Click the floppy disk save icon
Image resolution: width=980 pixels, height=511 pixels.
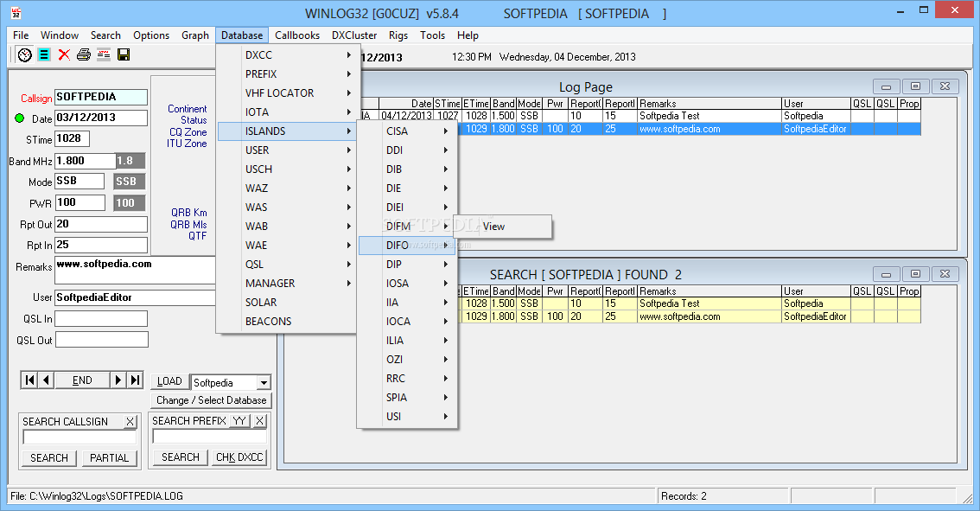click(x=124, y=55)
